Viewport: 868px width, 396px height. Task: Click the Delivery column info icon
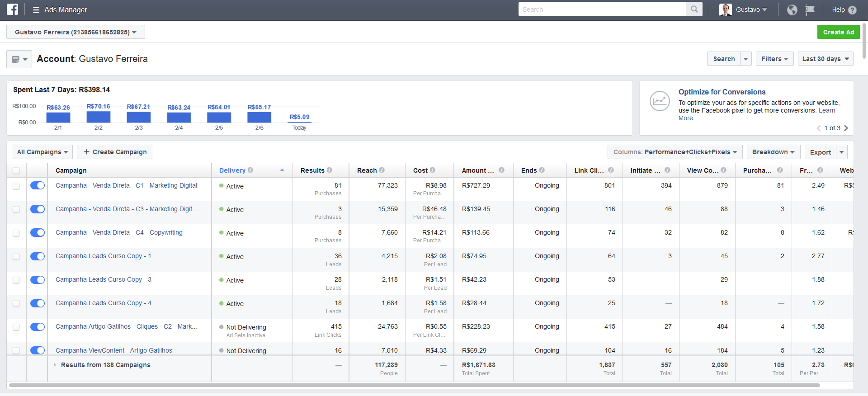(250, 170)
